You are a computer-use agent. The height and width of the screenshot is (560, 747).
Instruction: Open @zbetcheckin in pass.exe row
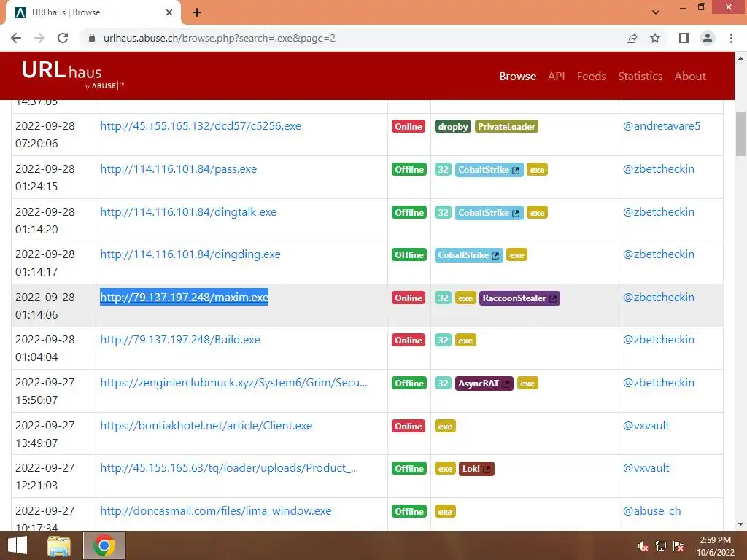pyautogui.click(x=659, y=168)
